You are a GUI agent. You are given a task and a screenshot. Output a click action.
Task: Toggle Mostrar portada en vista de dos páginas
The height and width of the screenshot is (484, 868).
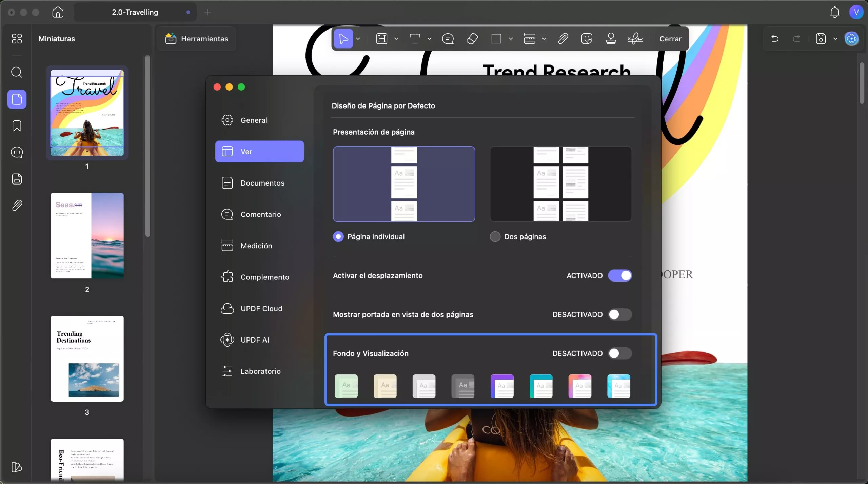(x=620, y=314)
